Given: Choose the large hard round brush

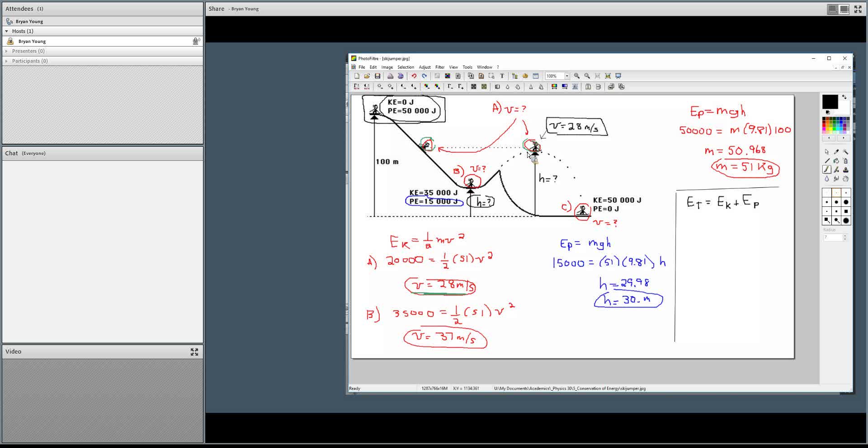Looking at the screenshot, I should [846, 202].
